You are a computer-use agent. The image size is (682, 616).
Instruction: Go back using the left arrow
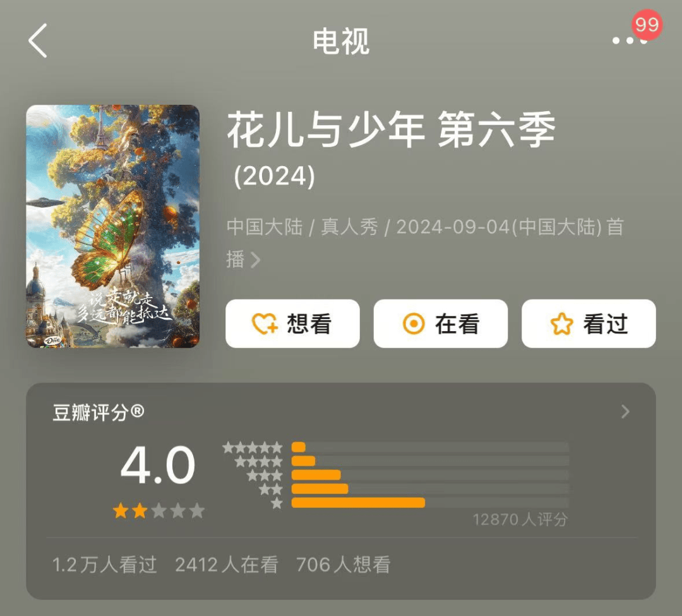(38, 40)
